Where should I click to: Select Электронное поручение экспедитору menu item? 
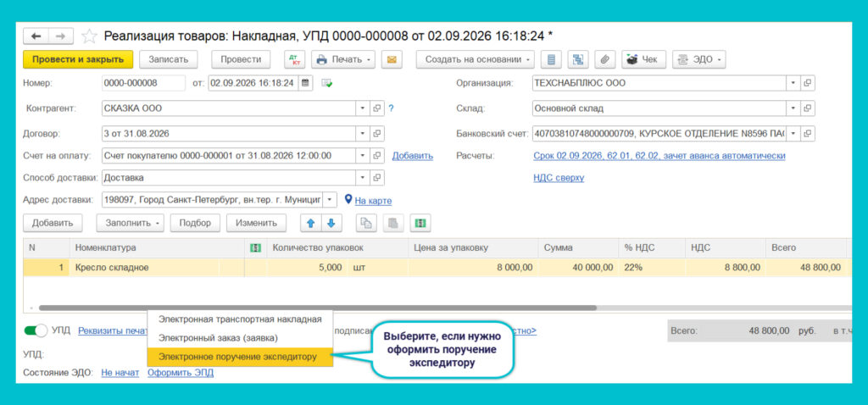(x=240, y=357)
